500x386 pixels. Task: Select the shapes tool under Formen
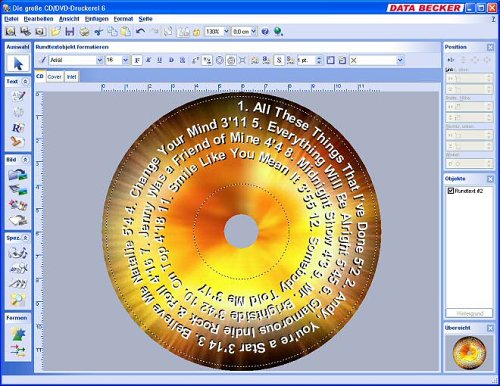click(x=18, y=333)
